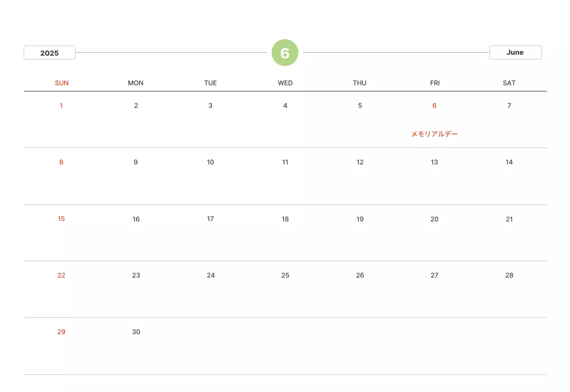Screen dimensions: 570x392
Task: Select the WED column header
Action: click(x=285, y=83)
